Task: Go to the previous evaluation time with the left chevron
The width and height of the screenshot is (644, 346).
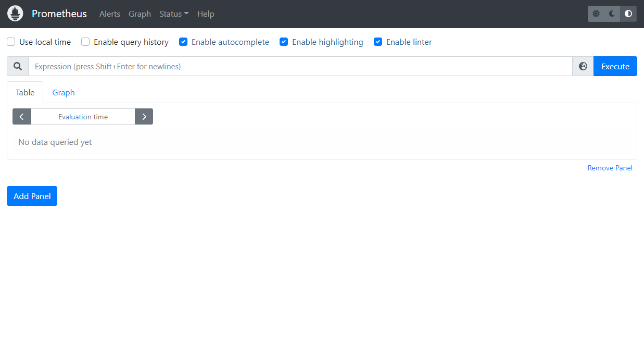Action: pyautogui.click(x=22, y=117)
